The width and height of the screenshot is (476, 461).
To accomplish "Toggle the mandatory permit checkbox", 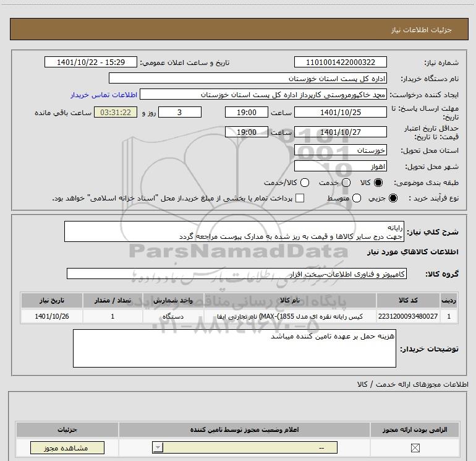I will (x=415, y=447).
